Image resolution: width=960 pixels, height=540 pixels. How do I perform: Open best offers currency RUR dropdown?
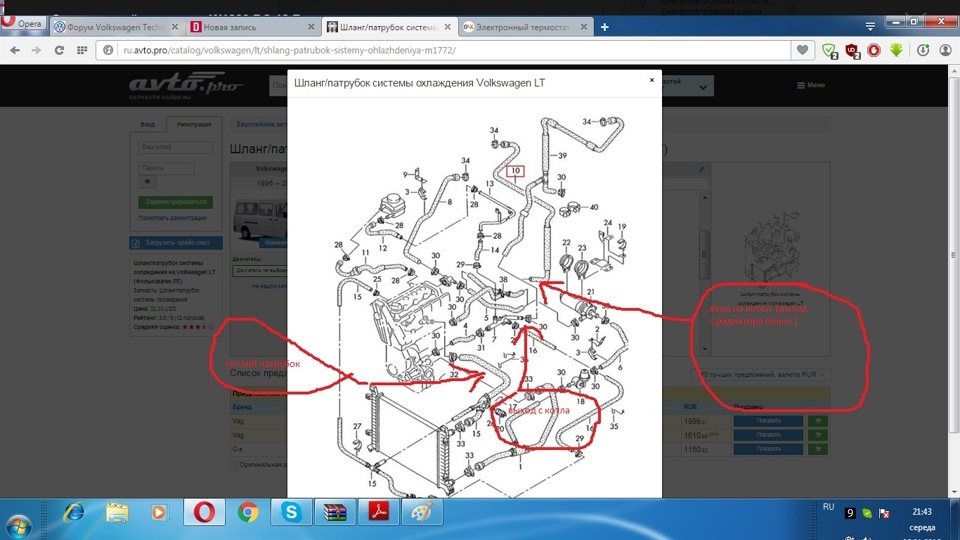(x=762, y=374)
